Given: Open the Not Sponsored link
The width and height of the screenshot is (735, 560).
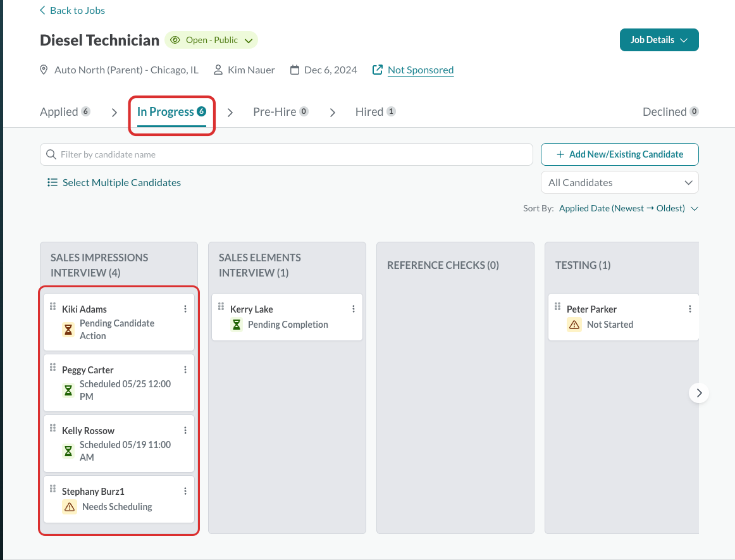Looking at the screenshot, I should click(x=421, y=70).
